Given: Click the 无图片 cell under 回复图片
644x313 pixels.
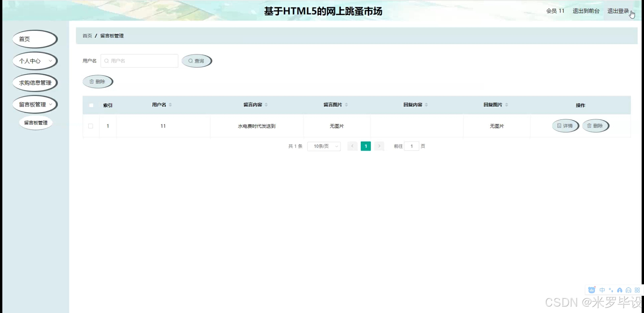Looking at the screenshot, I should click(x=497, y=126).
